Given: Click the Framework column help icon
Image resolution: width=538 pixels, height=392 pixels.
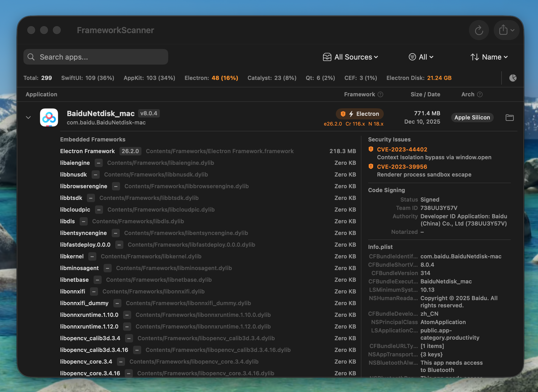Looking at the screenshot, I should [x=380, y=94].
